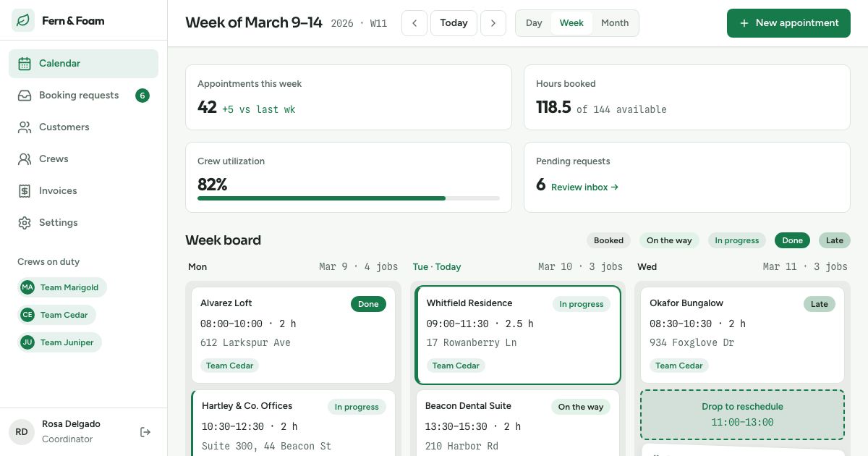Click Team Cedar tag on Whitfield Residence card
Image resolution: width=868 pixels, height=456 pixels.
(456, 366)
